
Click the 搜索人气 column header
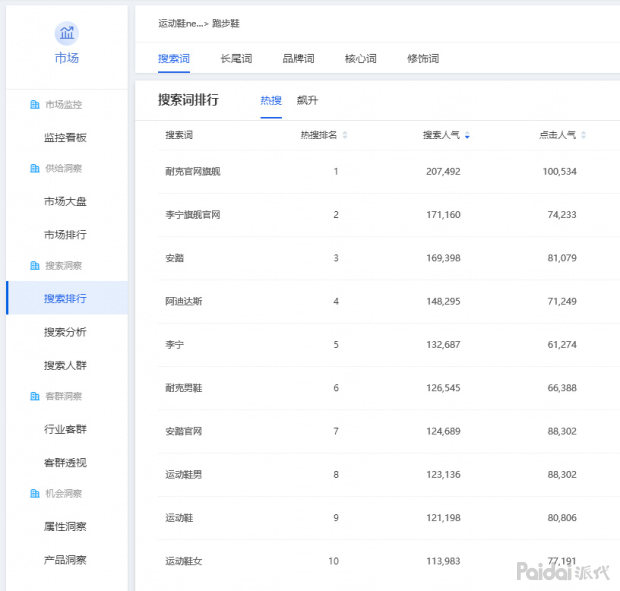(441, 135)
